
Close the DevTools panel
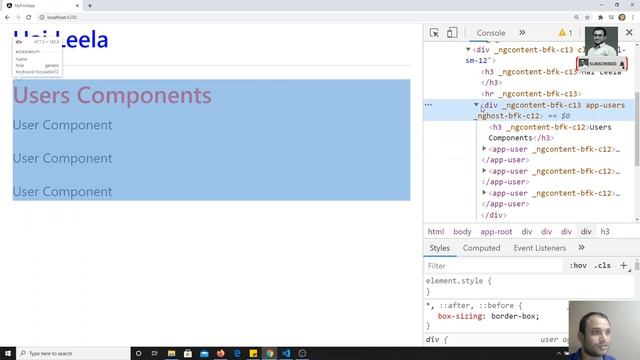coord(629,32)
